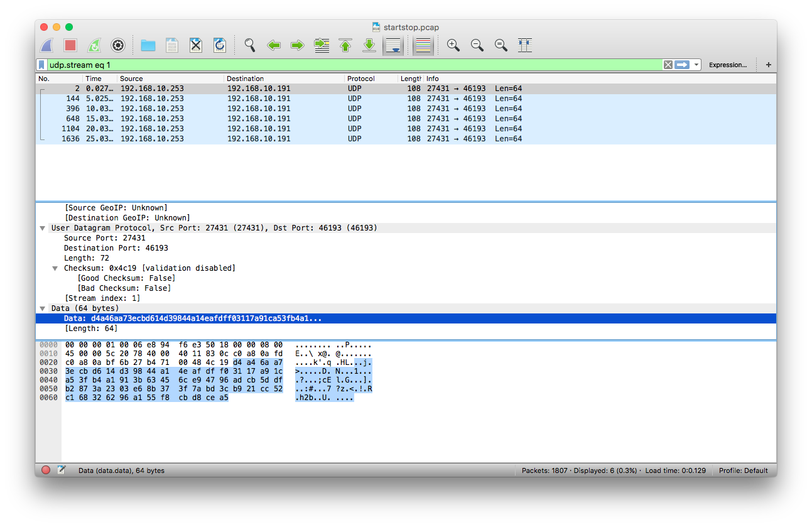Open a capture file via folder icon
Image resolution: width=812 pixels, height=527 pixels.
(x=148, y=45)
